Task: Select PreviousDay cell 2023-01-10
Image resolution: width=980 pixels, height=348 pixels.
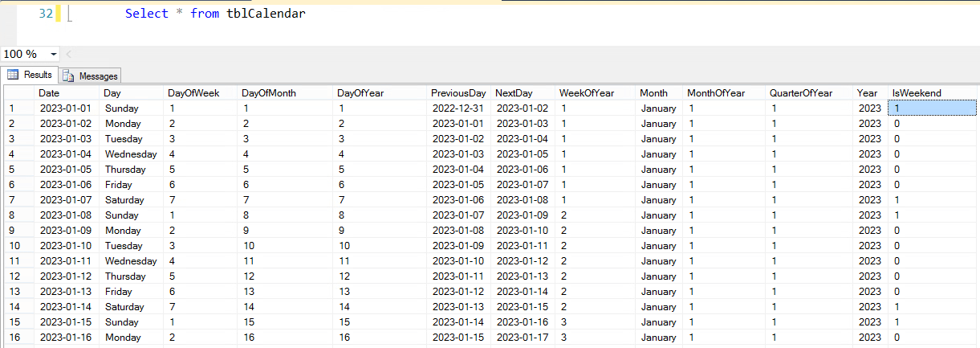Action: (459, 261)
